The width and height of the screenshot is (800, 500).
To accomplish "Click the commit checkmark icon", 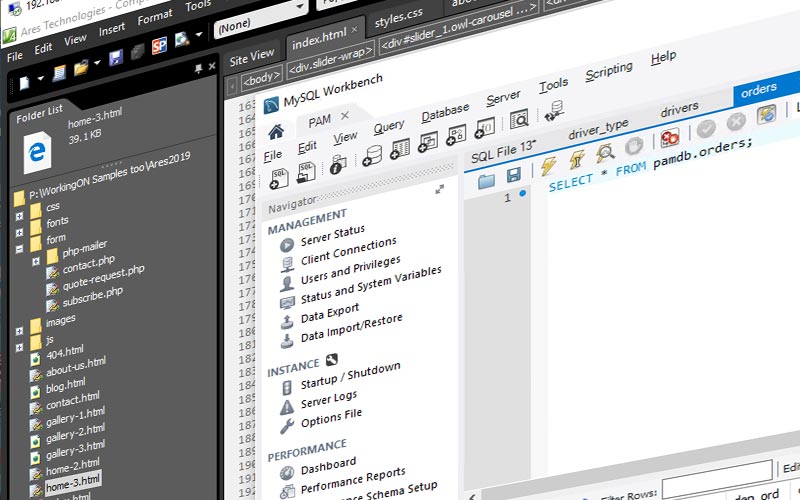I will click(706, 129).
